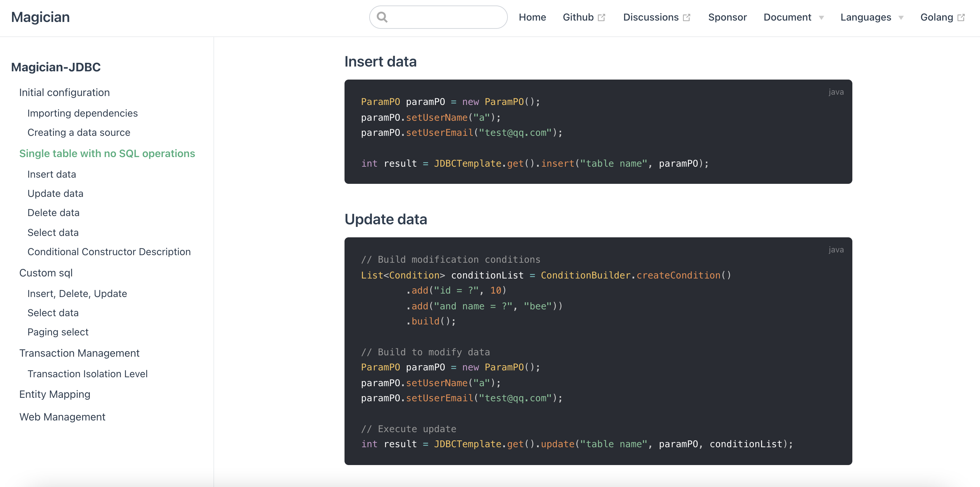This screenshot has width=980, height=487.
Task: Select Custom sql sidebar section
Action: coord(46,273)
